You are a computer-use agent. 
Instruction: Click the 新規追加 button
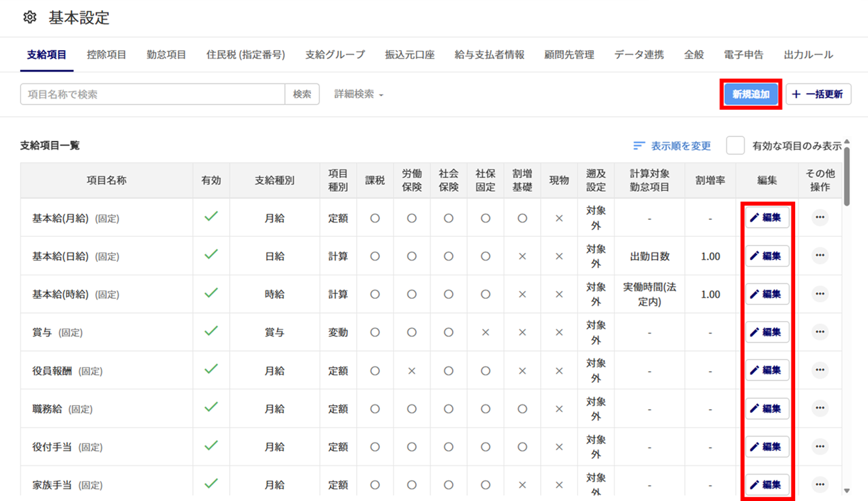coord(751,95)
